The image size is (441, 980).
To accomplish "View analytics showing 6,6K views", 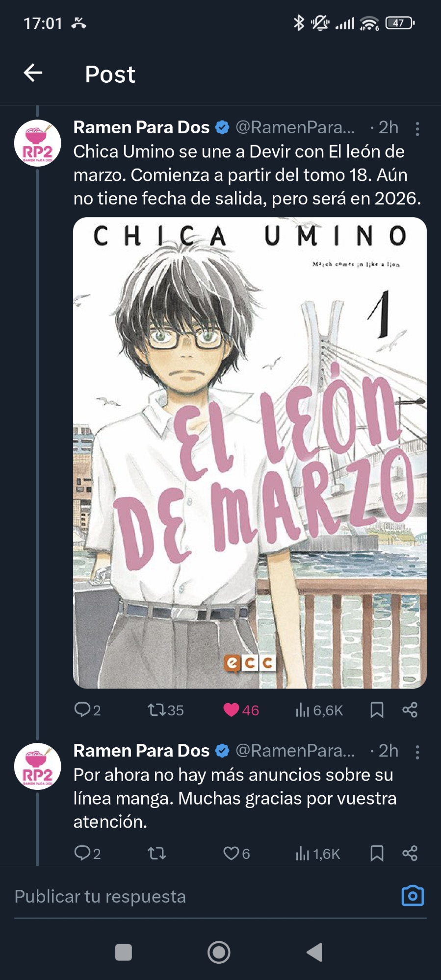I will coord(319,710).
